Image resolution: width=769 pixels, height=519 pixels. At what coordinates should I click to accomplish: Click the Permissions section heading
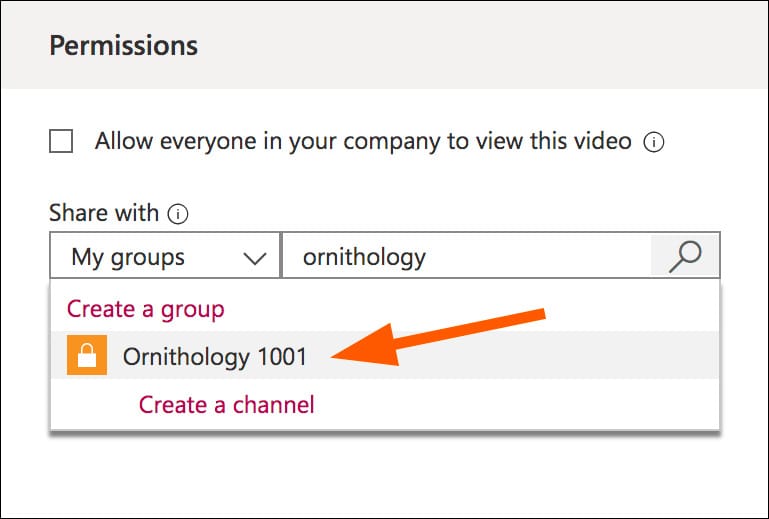click(x=123, y=46)
